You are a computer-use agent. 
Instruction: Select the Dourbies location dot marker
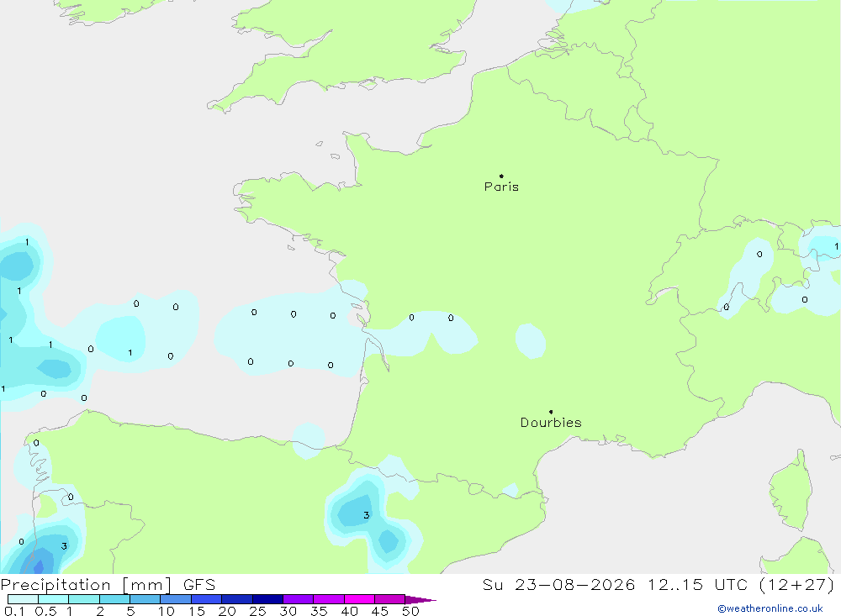tap(551, 412)
